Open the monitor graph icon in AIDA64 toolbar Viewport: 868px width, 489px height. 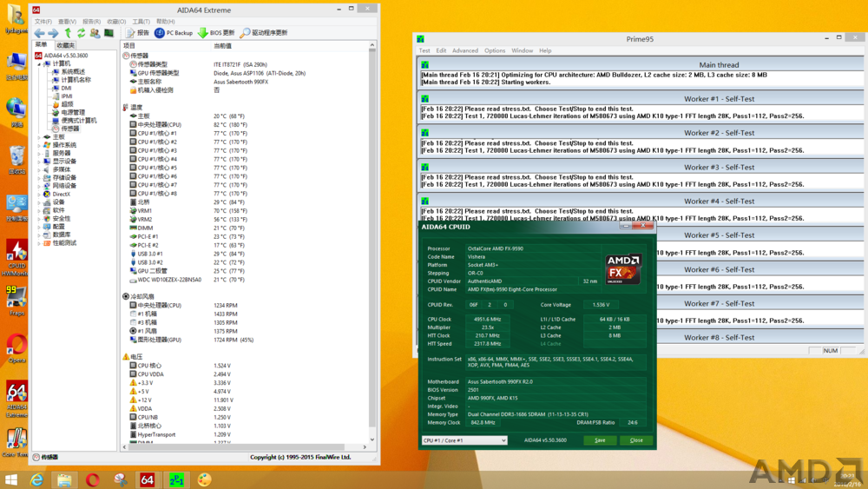pos(109,33)
